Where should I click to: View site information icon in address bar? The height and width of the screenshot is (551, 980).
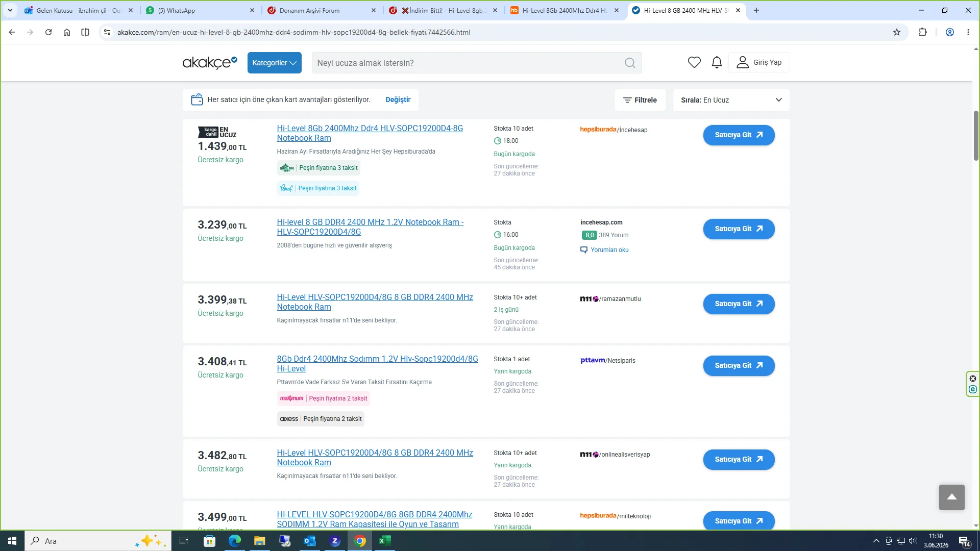107,32
